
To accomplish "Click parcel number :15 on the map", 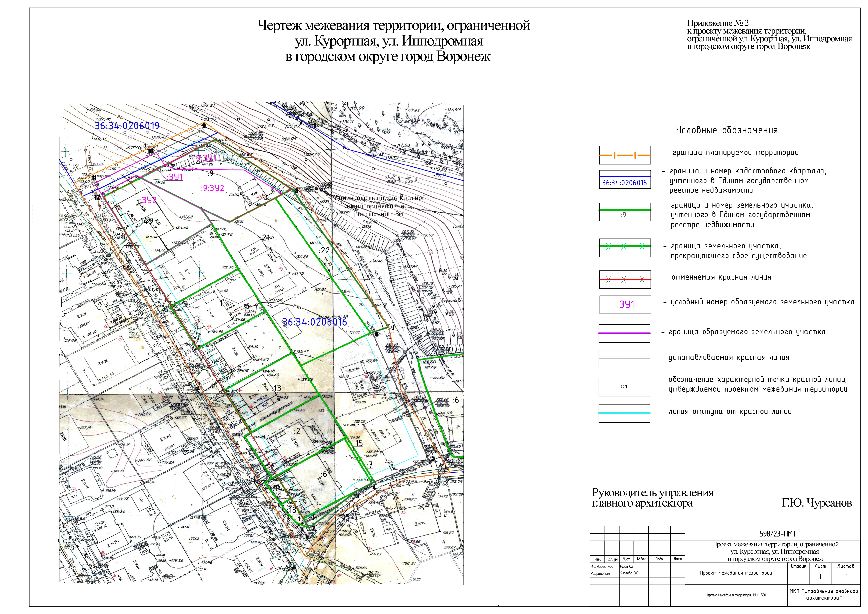I will pos(358,443).
